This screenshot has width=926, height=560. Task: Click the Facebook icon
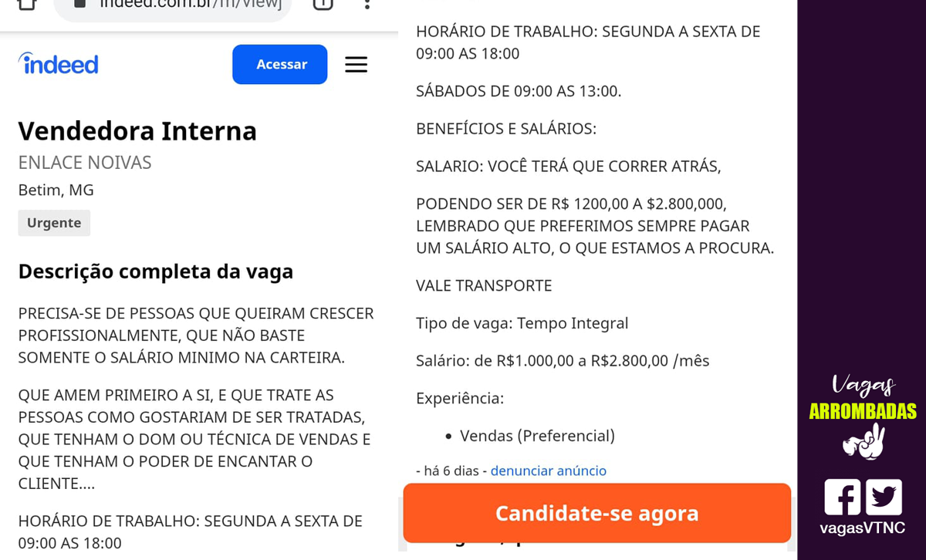tap(842, 497)
